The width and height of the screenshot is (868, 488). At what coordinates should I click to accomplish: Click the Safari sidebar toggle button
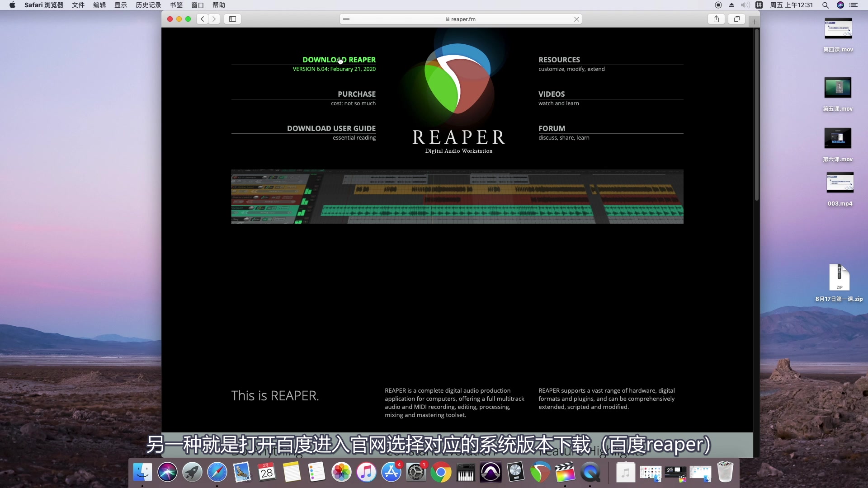click(x=232, y=19)
